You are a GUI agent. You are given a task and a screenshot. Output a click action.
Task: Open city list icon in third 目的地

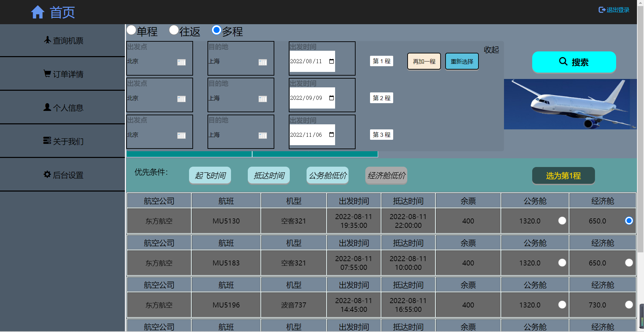[x=263, y=135]
